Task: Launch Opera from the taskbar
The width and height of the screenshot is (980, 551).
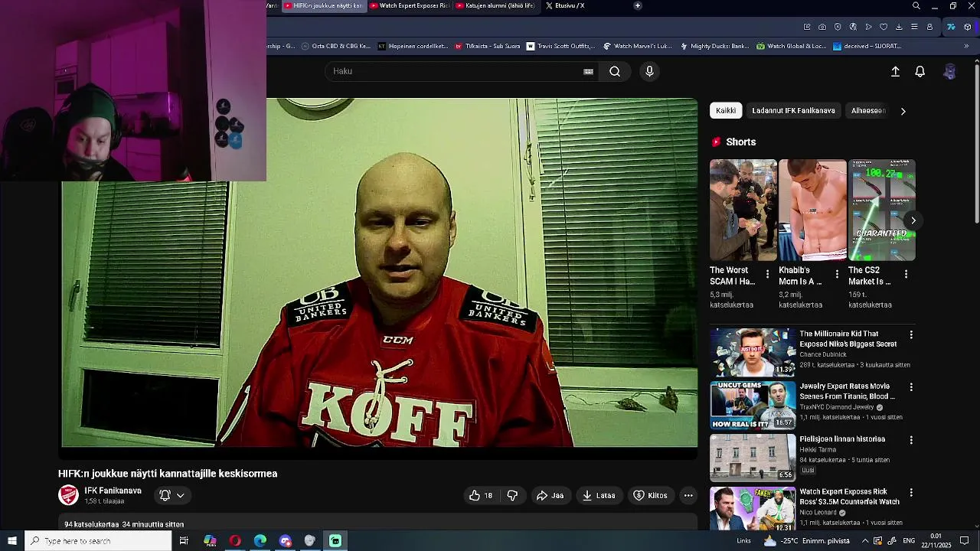Action: pyautogui.click(x=235, y=541)
